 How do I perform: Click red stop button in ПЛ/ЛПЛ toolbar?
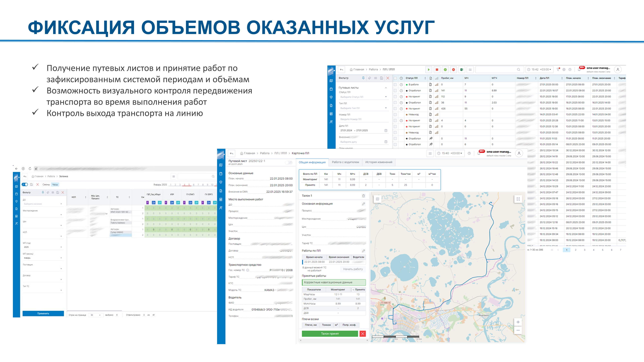pos(437,70)
